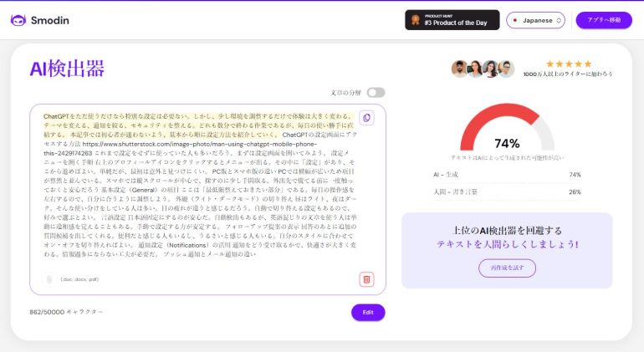
Task: Expand the Japanese language dropdown
Action: click(x=535, y=20)
